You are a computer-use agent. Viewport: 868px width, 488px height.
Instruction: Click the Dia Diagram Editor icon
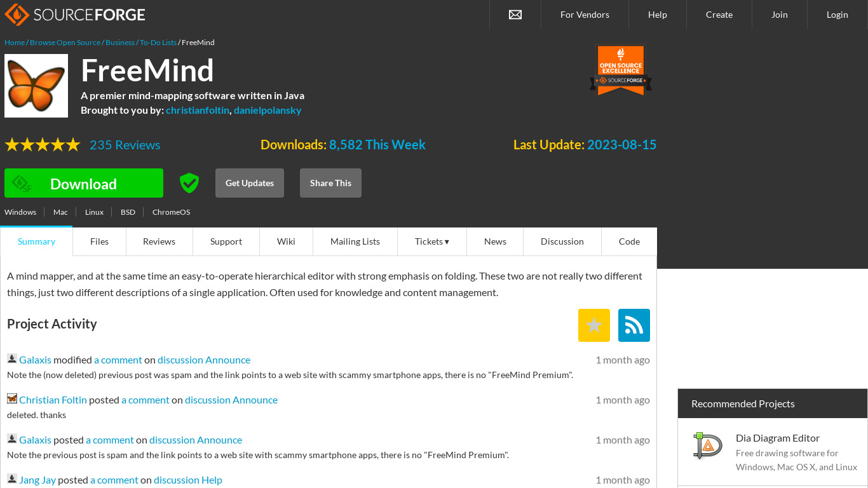(x=708, y=445)
